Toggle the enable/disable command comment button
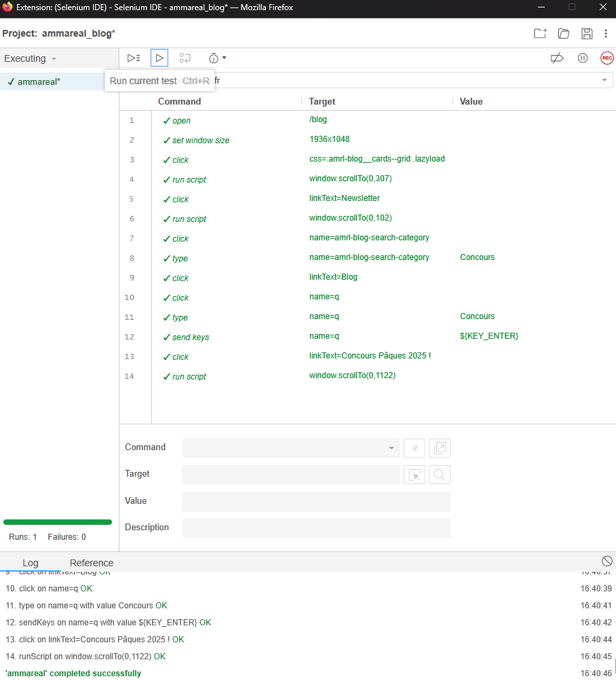 point(414,448)
